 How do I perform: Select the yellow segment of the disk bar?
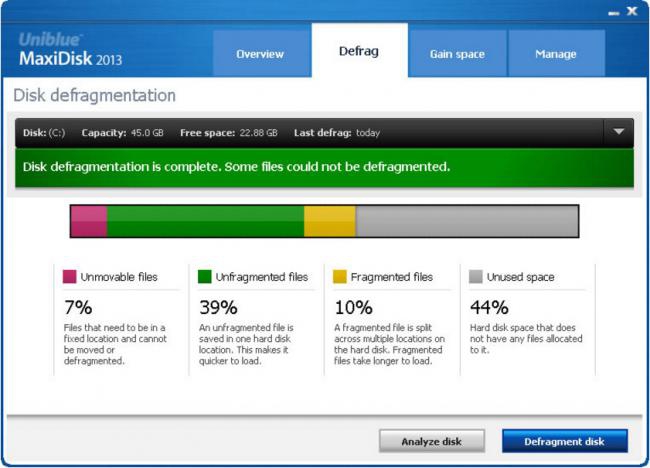[x=330, y=221]
